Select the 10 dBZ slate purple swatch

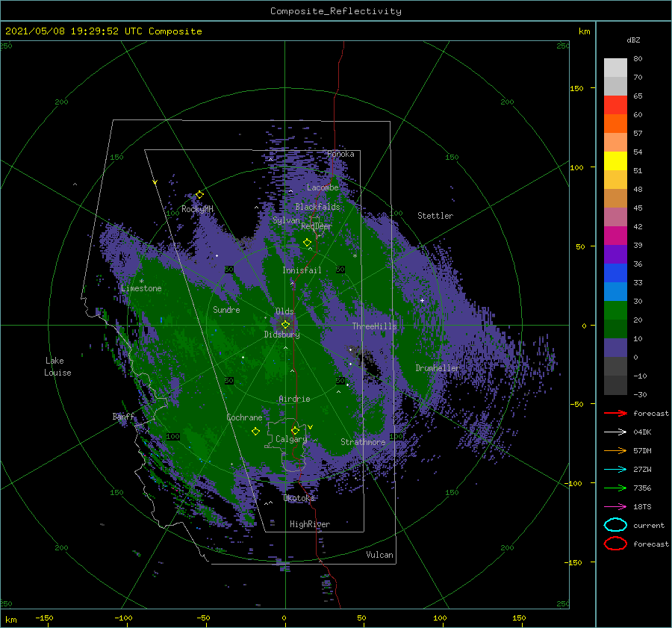pyautogui.click(x=615, y=347)
